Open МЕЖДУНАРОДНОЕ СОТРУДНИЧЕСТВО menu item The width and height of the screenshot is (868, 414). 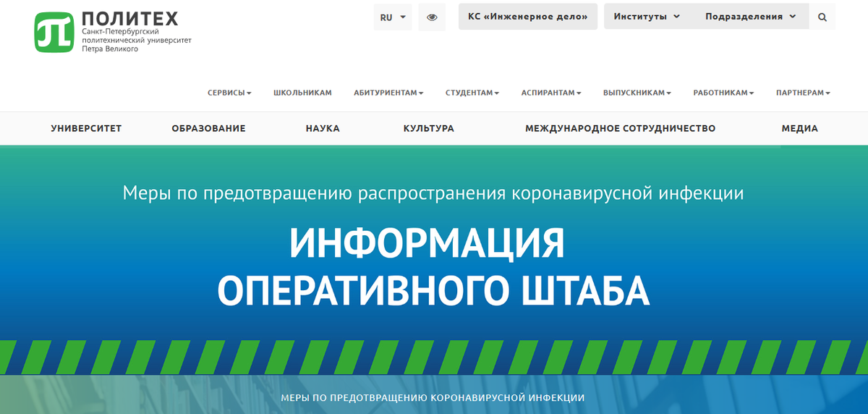click(620, 128)
